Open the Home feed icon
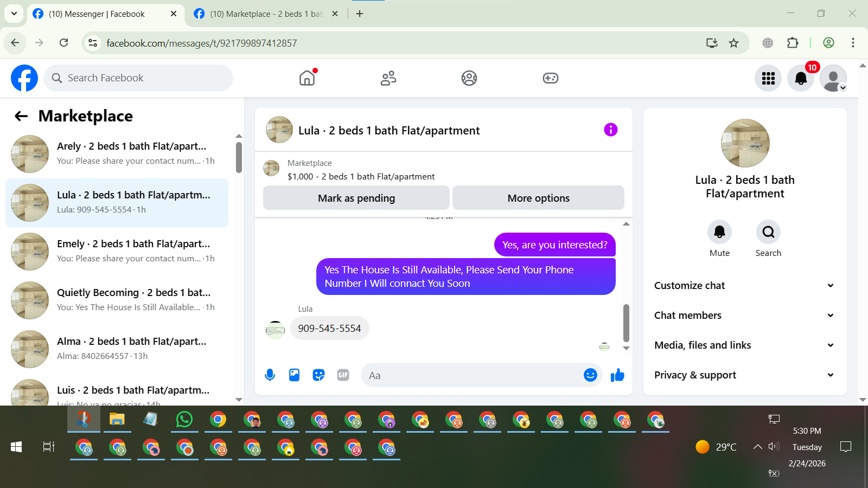868x488 pixels. pyautogui.click(x=307, y=78)
